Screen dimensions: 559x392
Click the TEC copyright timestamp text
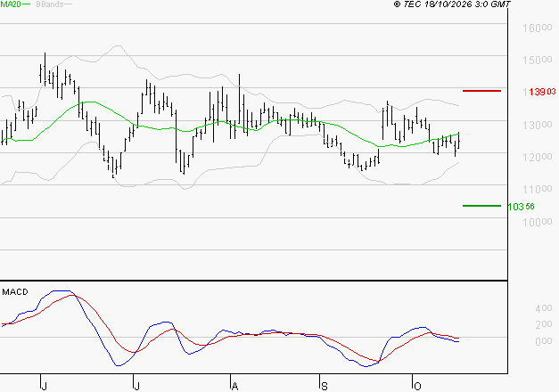452,4
